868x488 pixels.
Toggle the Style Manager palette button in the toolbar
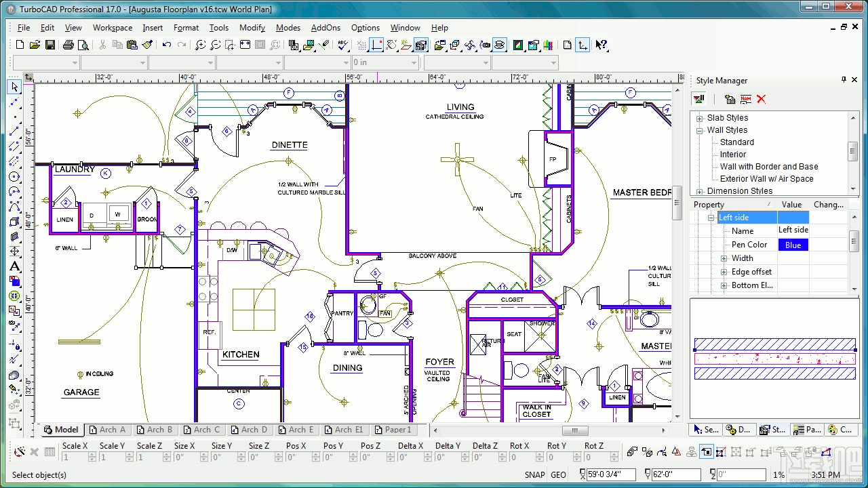421,45
